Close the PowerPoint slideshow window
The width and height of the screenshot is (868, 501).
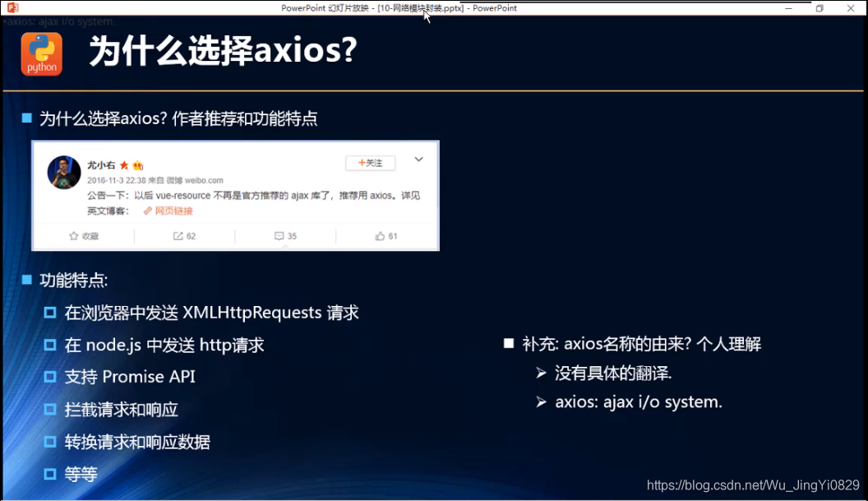(x=850, y=8)
